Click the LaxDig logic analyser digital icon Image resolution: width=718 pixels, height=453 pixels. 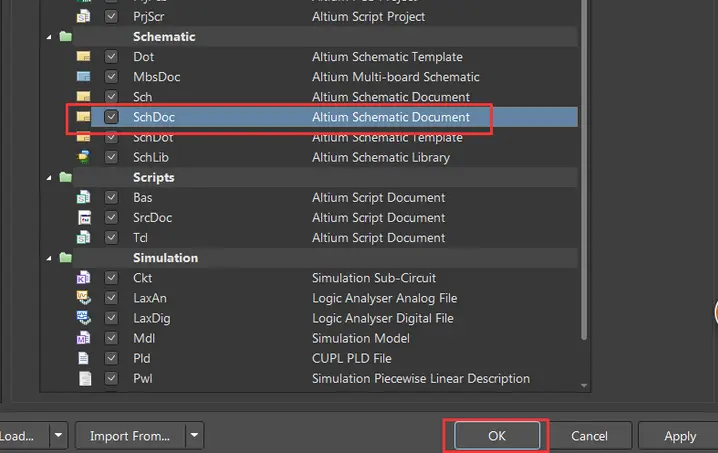(x=83, y=318)
